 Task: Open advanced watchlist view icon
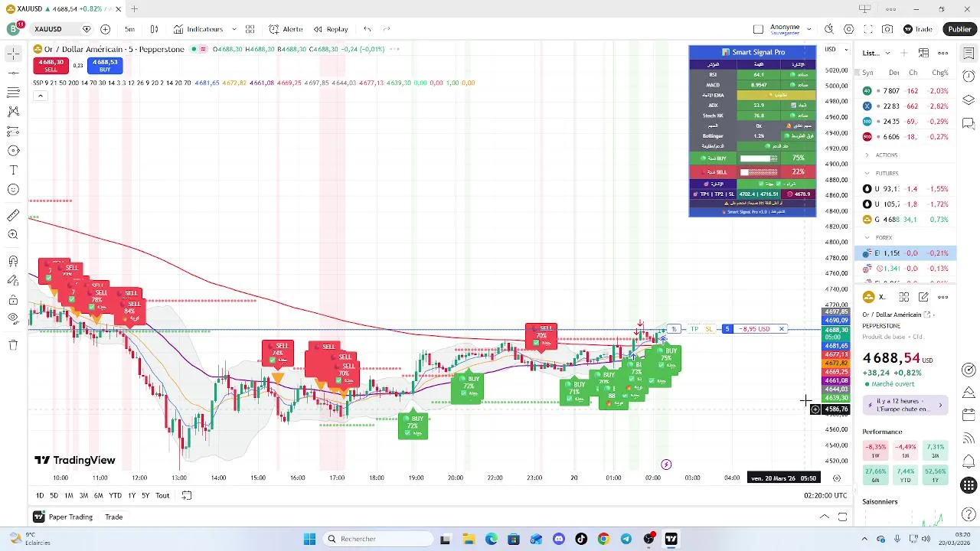pos(923,53)
